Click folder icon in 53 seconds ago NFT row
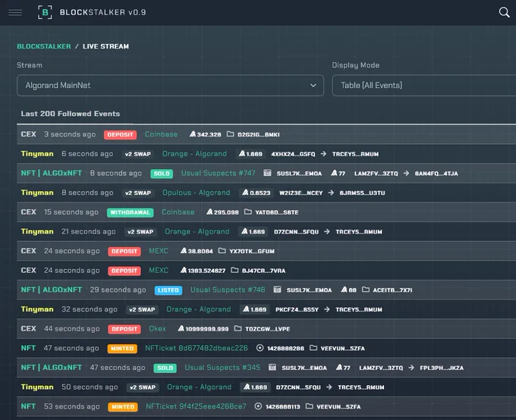This screenshot has width=516, height=420. point(310,406)
